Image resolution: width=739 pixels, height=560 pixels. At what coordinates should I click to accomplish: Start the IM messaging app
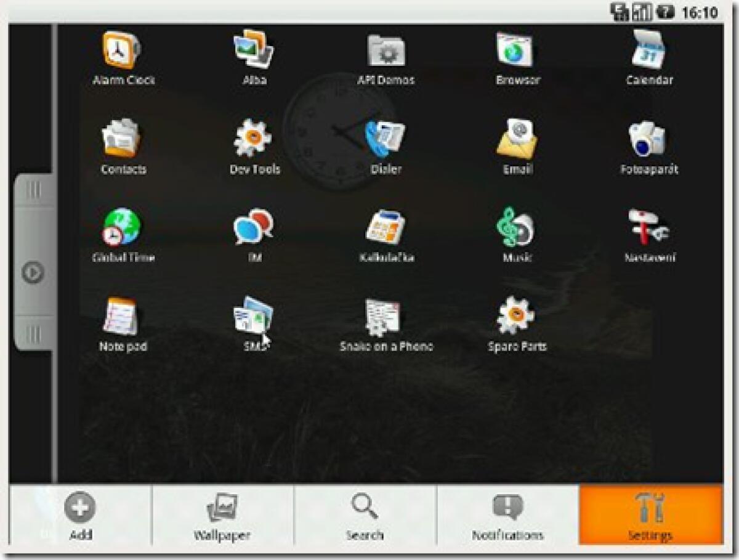[x=254, y=229]
